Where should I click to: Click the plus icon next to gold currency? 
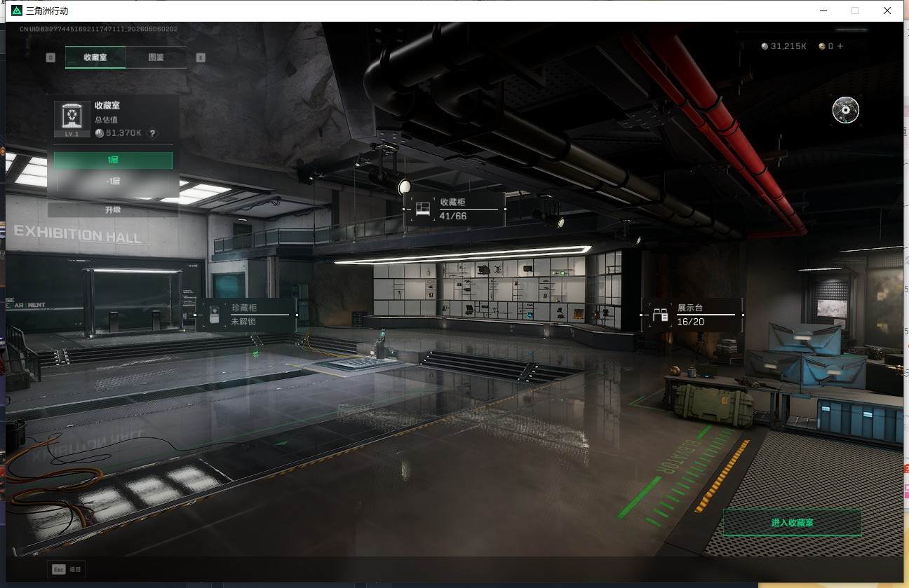pyautogui.click(x=840, y=46)
